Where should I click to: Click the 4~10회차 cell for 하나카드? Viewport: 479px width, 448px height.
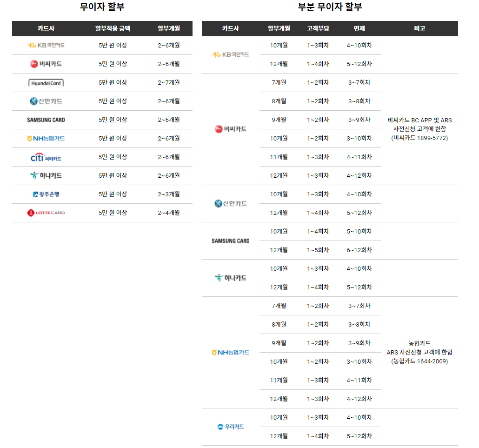tap(359, 268)
